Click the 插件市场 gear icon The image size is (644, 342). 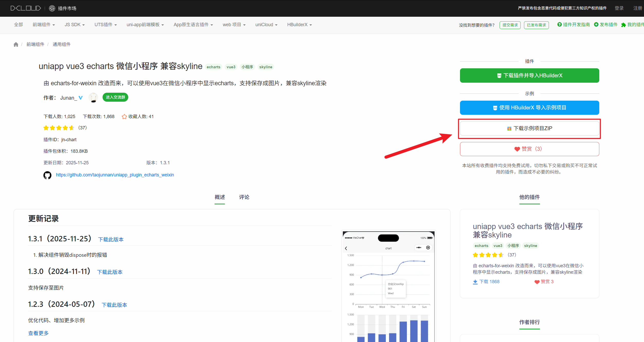tap(52, 8)
